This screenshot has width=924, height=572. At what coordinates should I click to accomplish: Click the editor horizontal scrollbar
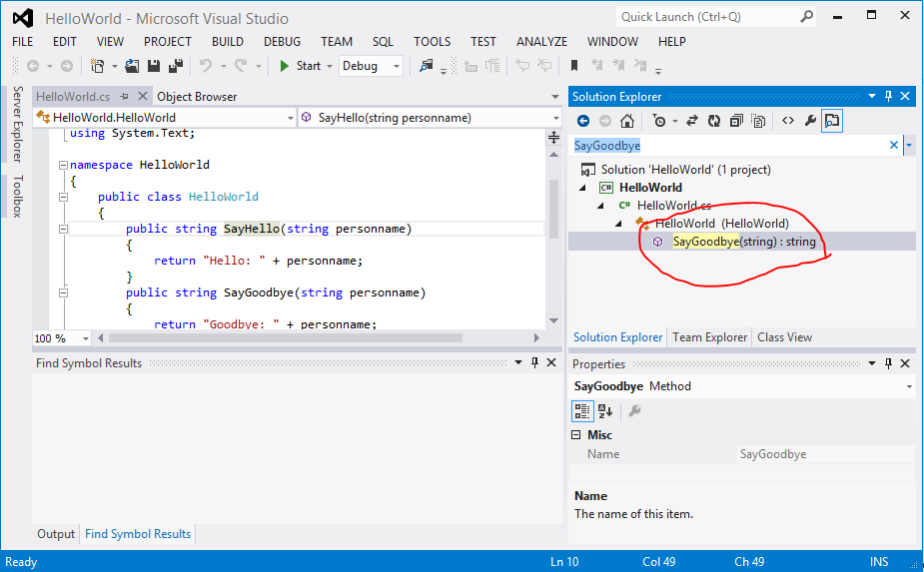(x=286, y=338)
